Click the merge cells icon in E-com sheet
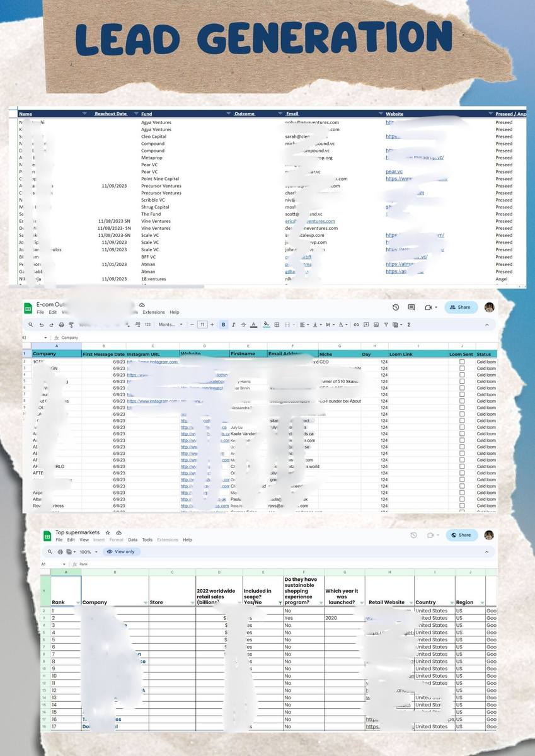The height and width of the screenshot is (756, 535). coord(288,324)
